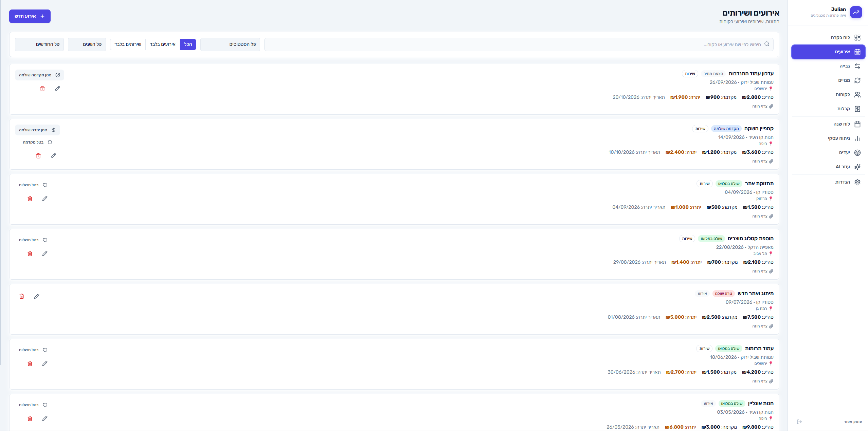Go to גבייה in the sidebar
The image size is (868, 431).
coord(828,66)
